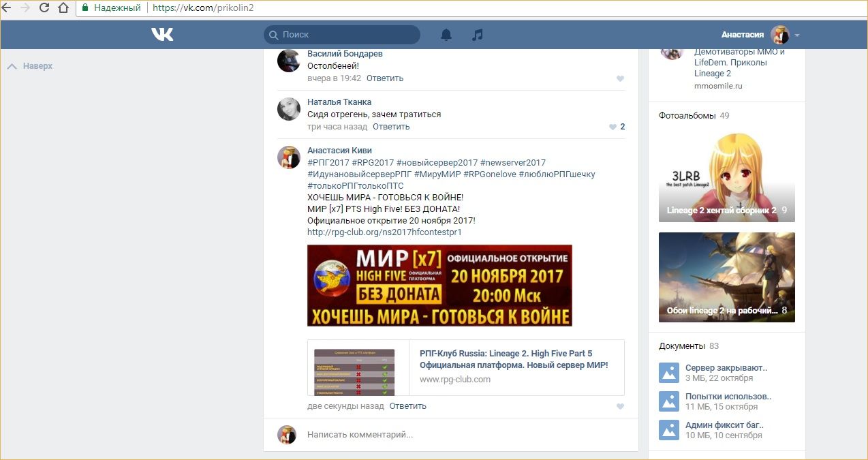Click the #newserver2017 hashtag
868x460 pixels.
pos(513,163)
